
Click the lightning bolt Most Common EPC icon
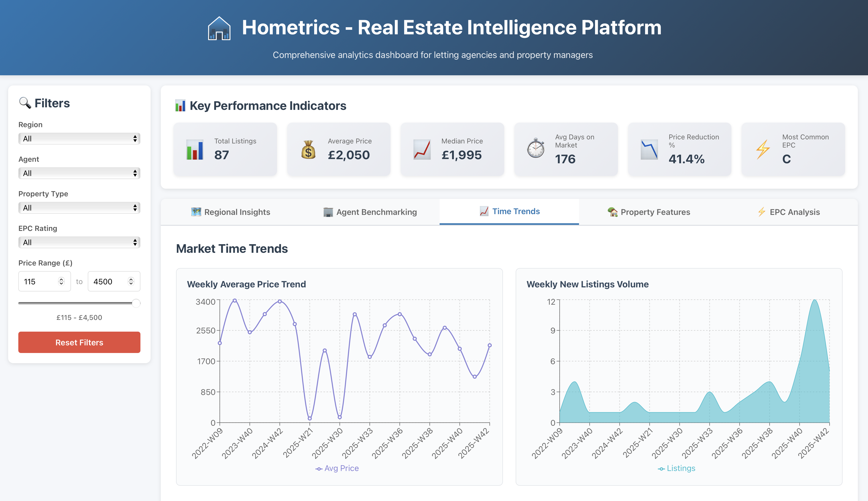763,149
